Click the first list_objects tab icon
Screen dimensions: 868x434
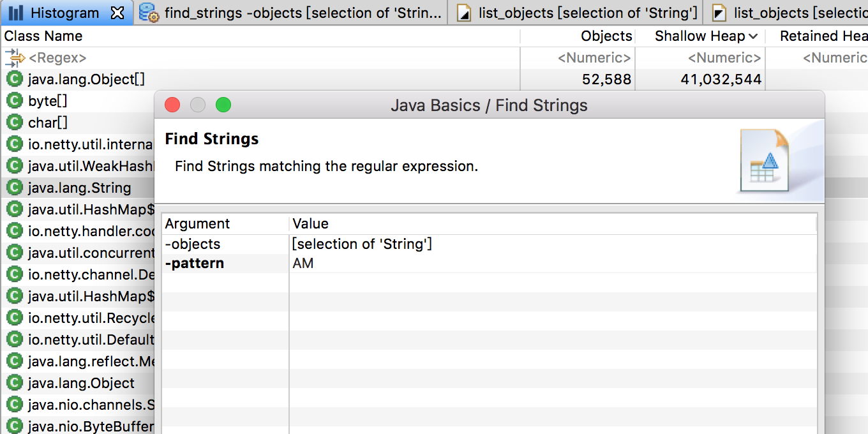click(x=465, y=12)
